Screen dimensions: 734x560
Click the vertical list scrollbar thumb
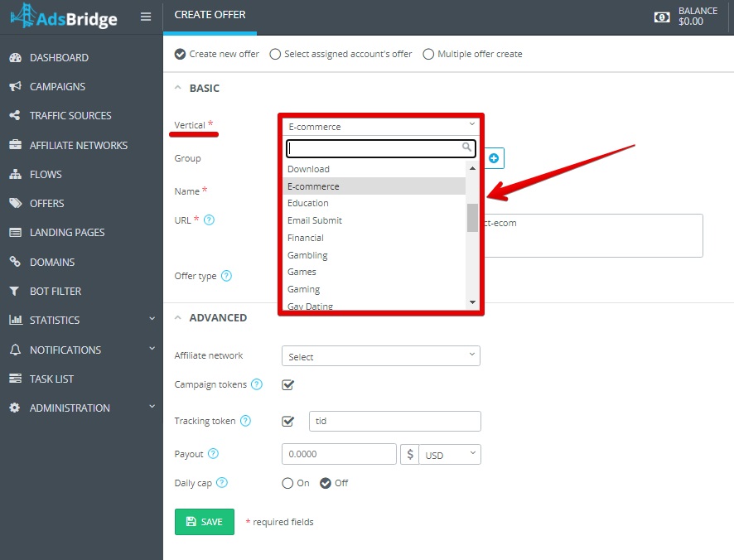472,218
